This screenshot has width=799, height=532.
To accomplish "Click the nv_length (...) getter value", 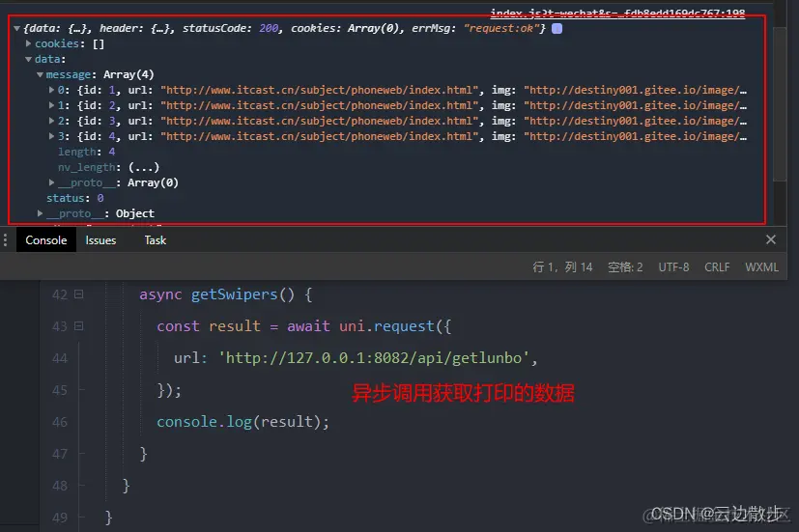I will coord(144,167).
